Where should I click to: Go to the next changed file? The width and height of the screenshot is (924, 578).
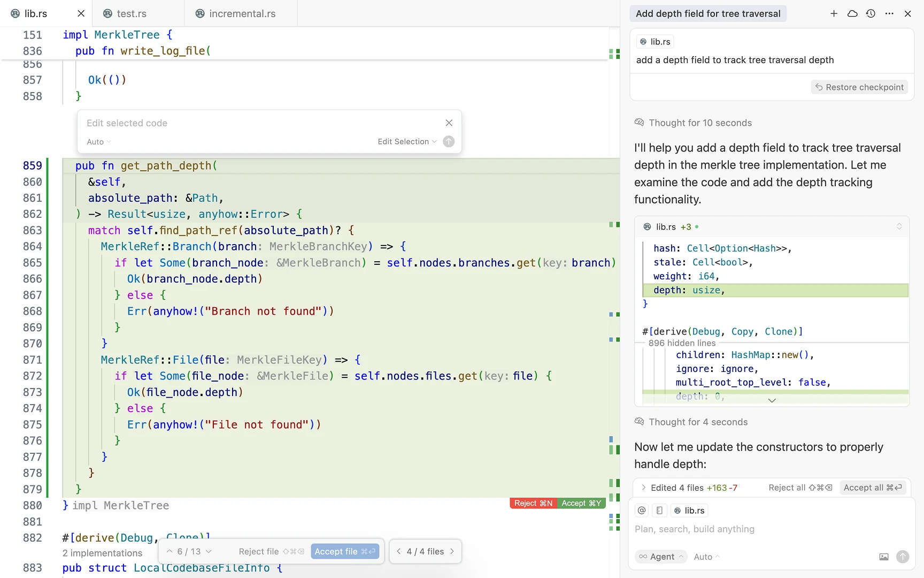452,551
